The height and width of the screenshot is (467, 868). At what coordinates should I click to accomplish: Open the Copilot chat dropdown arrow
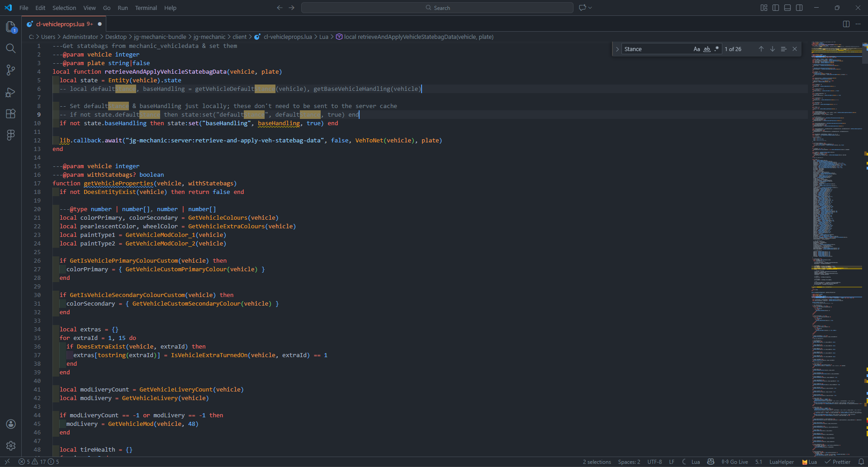click(590, 8)
